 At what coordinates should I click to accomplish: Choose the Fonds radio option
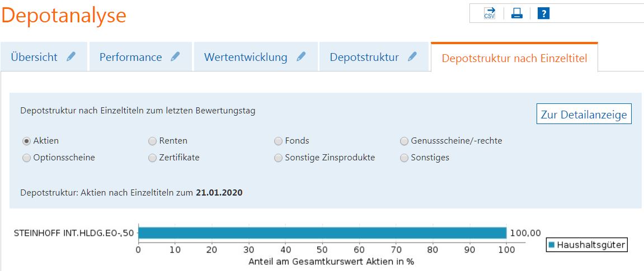click(x=278, y=141)
